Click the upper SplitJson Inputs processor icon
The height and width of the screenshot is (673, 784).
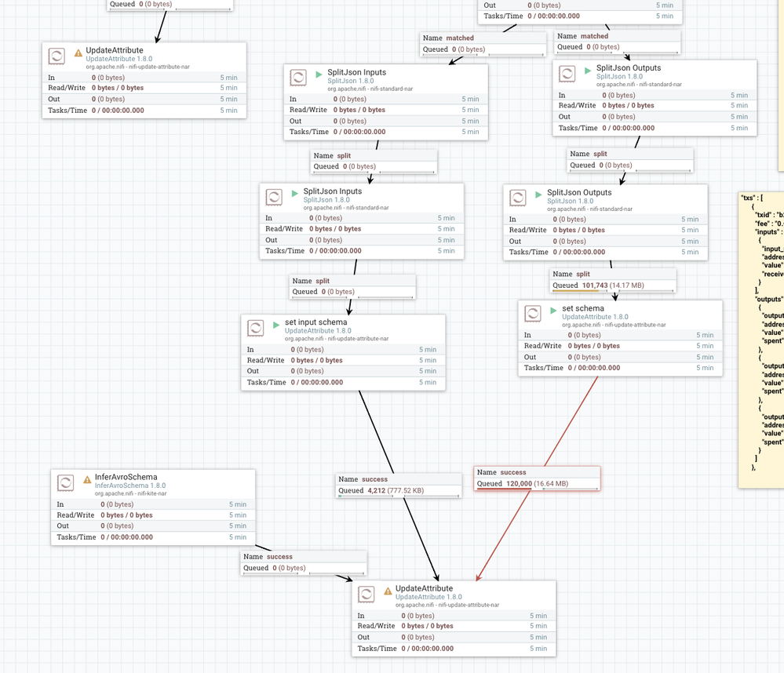298,78
